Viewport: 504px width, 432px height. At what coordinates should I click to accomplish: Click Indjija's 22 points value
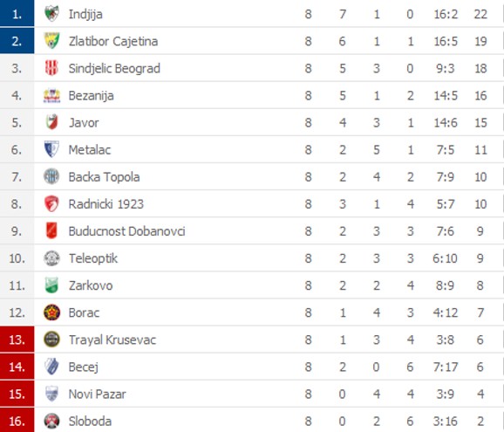click(480, 14)
